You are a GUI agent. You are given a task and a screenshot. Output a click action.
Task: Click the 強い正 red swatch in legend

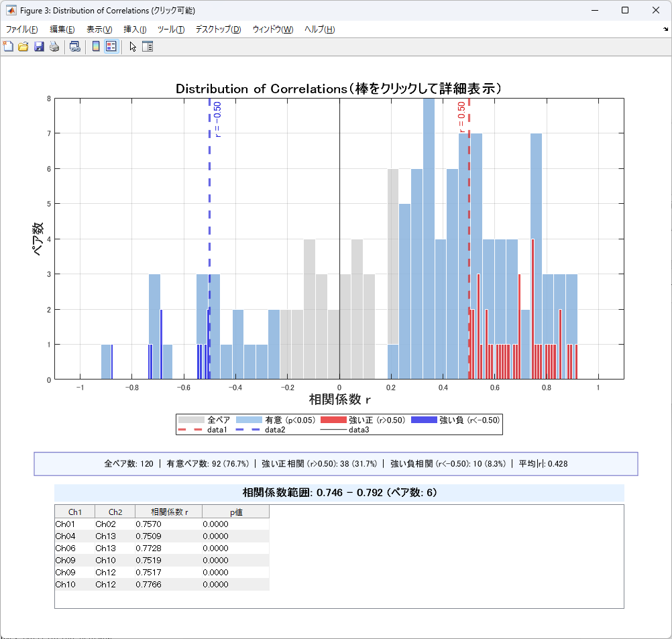click(333, 420)
